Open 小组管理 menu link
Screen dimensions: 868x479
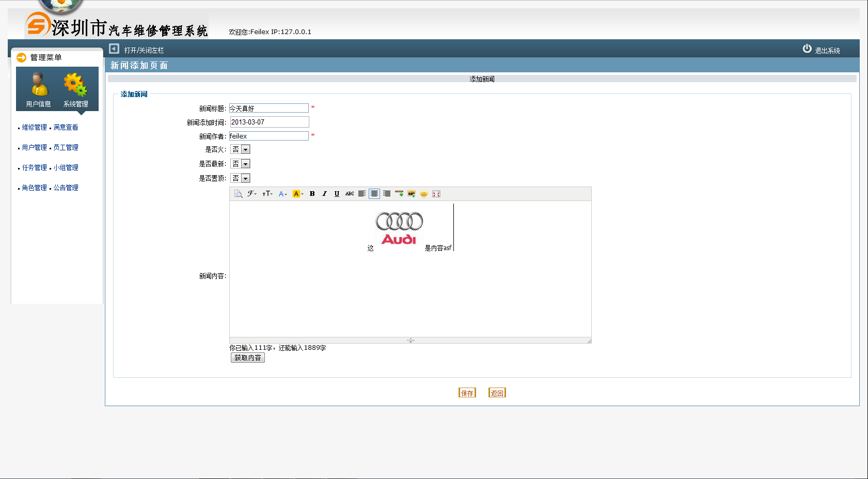click(66, 167)
